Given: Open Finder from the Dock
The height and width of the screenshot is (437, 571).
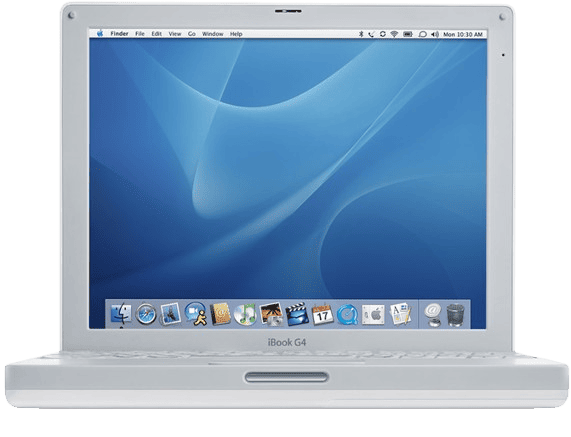Looking at the screenshot, I should coord(121,314).
